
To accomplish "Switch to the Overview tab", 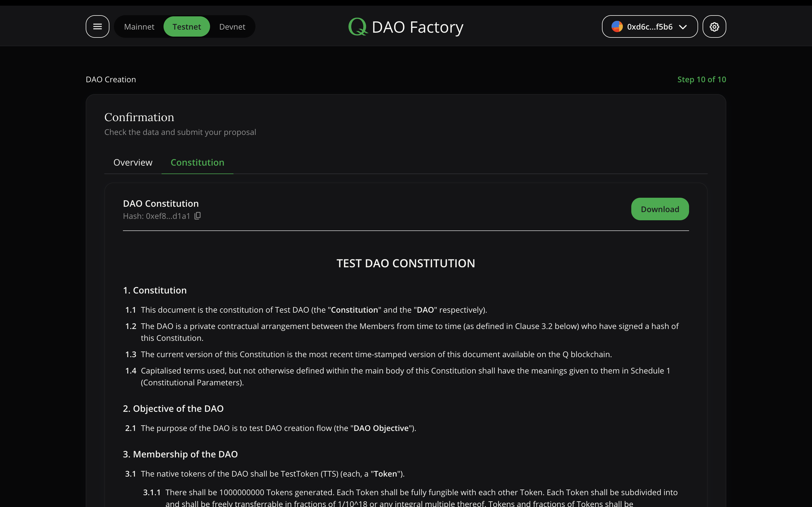I will 133,162.
